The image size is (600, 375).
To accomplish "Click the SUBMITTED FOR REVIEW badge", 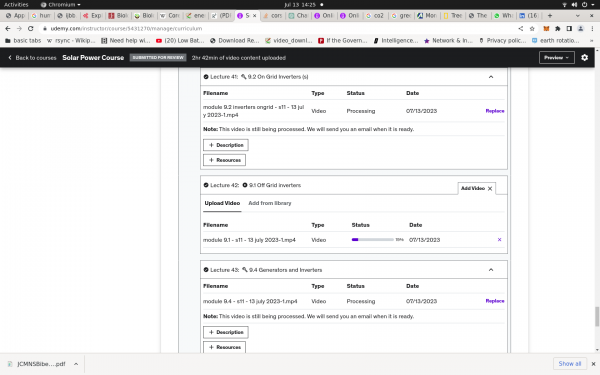I will (x=158, y=57).
